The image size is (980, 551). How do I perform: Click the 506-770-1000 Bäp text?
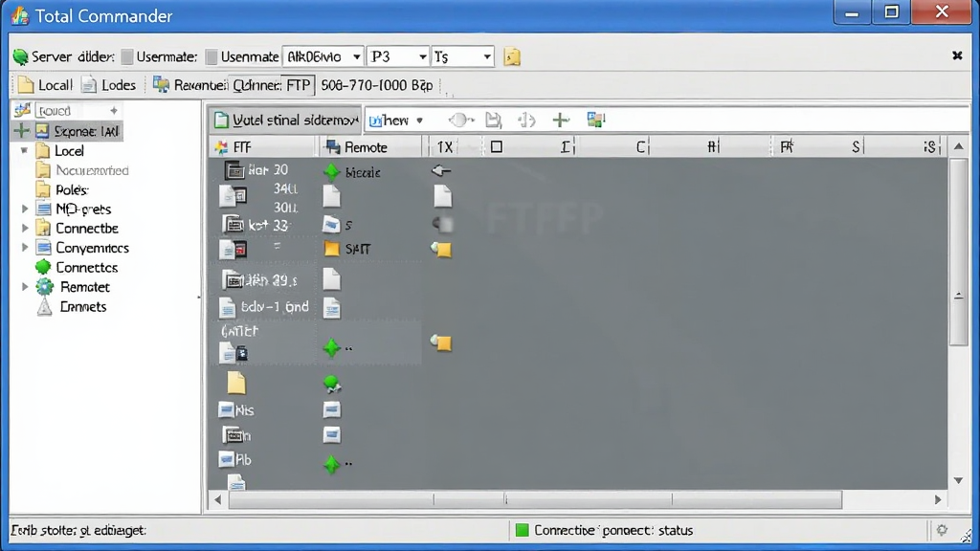coord(377,85)
